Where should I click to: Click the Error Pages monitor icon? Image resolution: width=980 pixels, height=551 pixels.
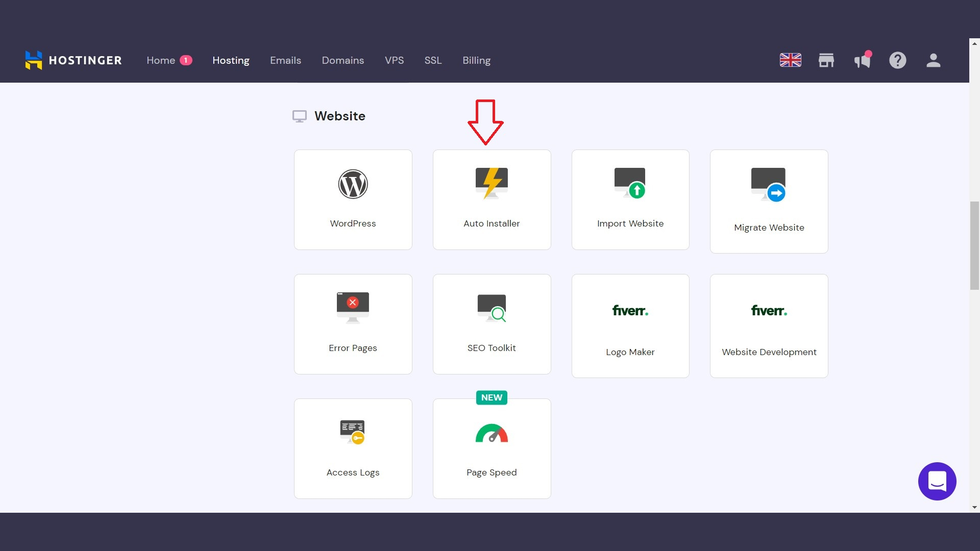[x=353, y=308]
